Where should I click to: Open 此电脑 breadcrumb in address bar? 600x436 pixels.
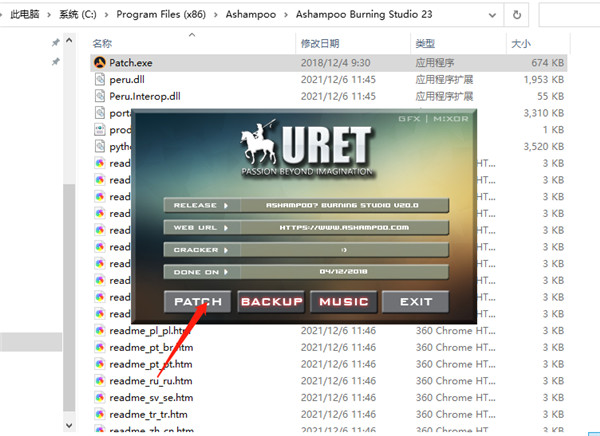click(x=25, y=15)
